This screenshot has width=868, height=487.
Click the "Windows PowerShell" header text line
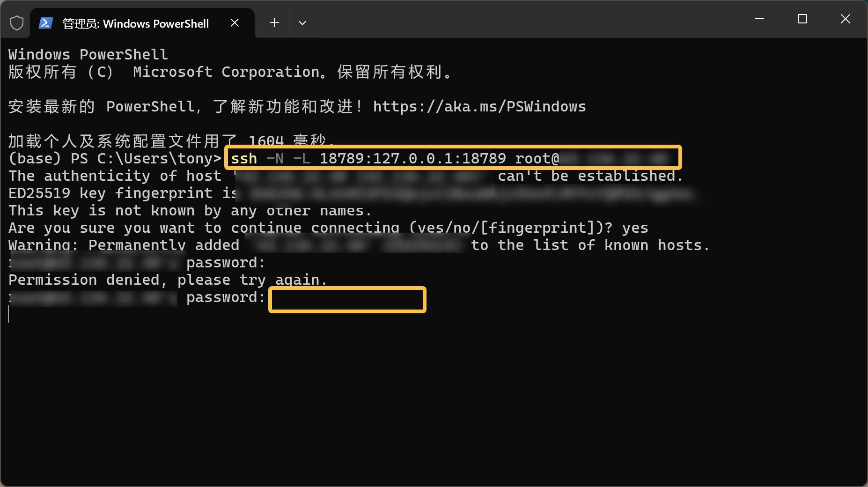[x=88, y=55]
